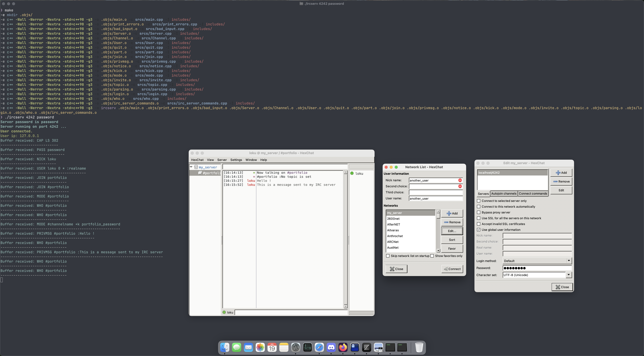Open Activity Monitor in the dock
The image size is (644, 356).
tap(308, 347)
